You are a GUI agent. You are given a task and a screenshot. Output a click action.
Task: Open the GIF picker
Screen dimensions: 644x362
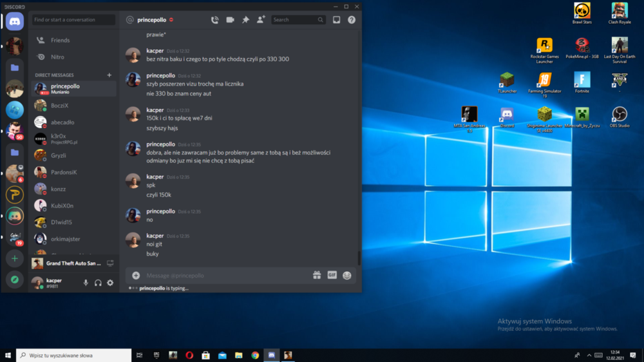[x=332, y=275]
